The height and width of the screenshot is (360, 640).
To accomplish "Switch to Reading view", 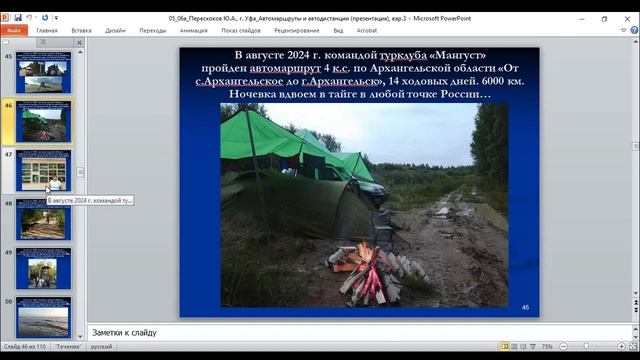I will click(523, 347).
